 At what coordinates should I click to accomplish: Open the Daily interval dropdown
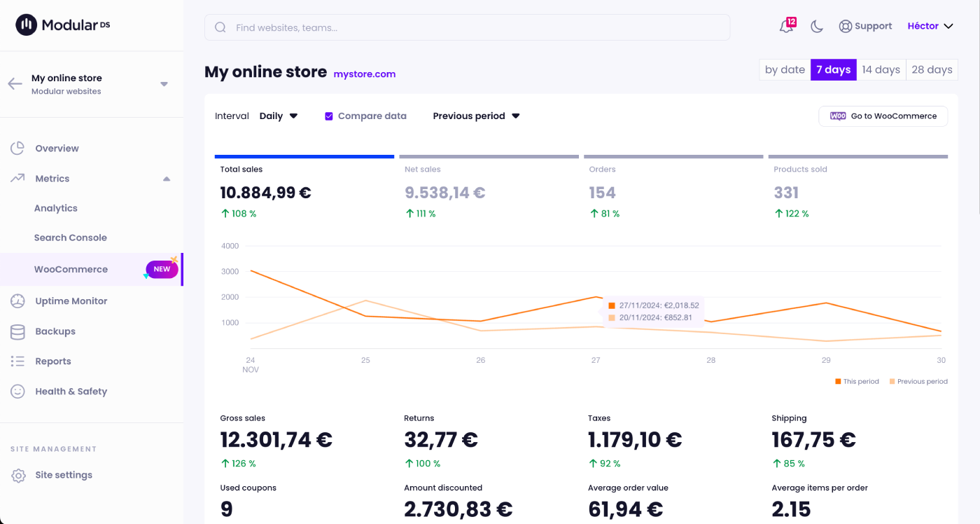[279, 116]
